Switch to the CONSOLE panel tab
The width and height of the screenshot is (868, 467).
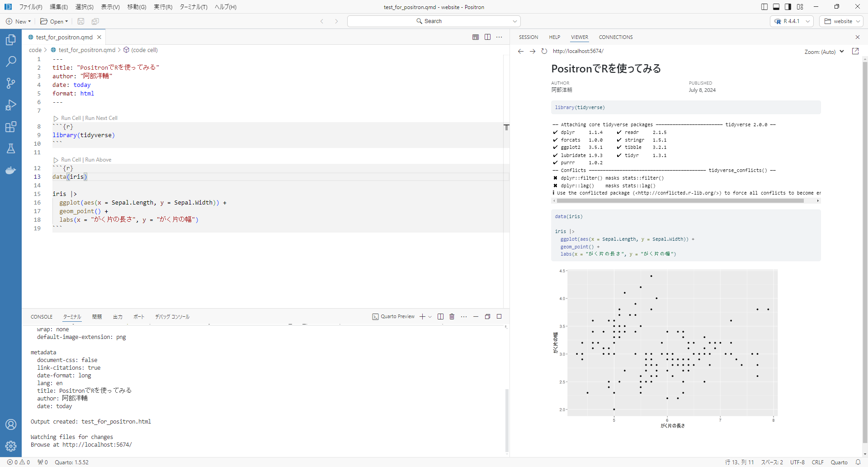coord(42,317)
